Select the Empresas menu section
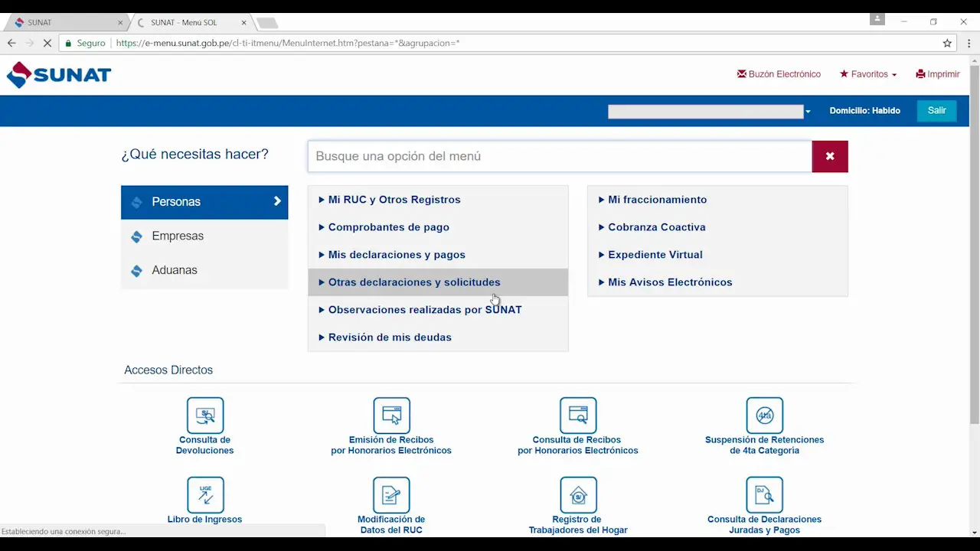 coord(204,236)
